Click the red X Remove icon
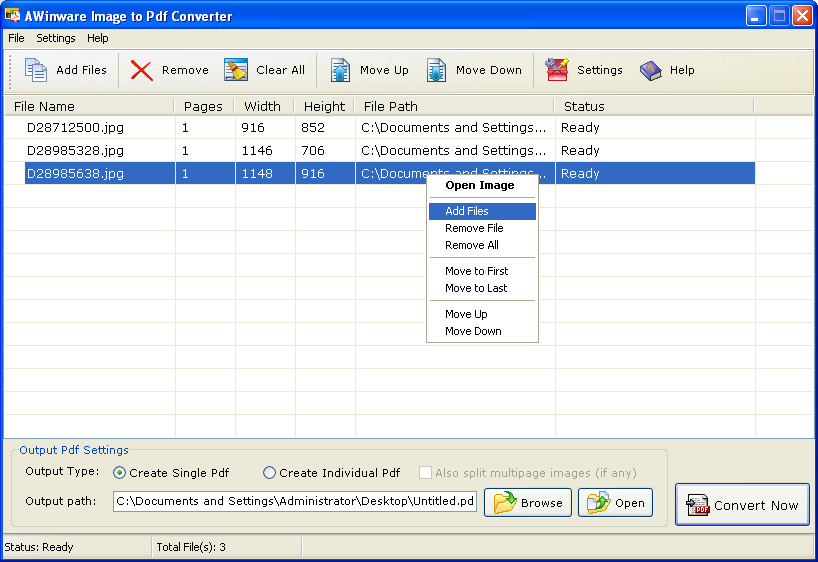The width and height of the screenshot is (818, 562). (x=141, y=70)
